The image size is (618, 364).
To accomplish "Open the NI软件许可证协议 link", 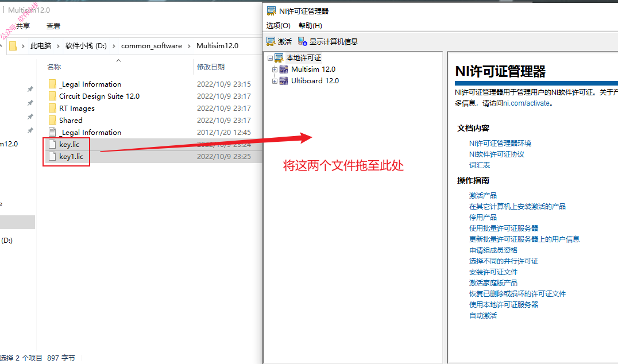I will [497, 154].
